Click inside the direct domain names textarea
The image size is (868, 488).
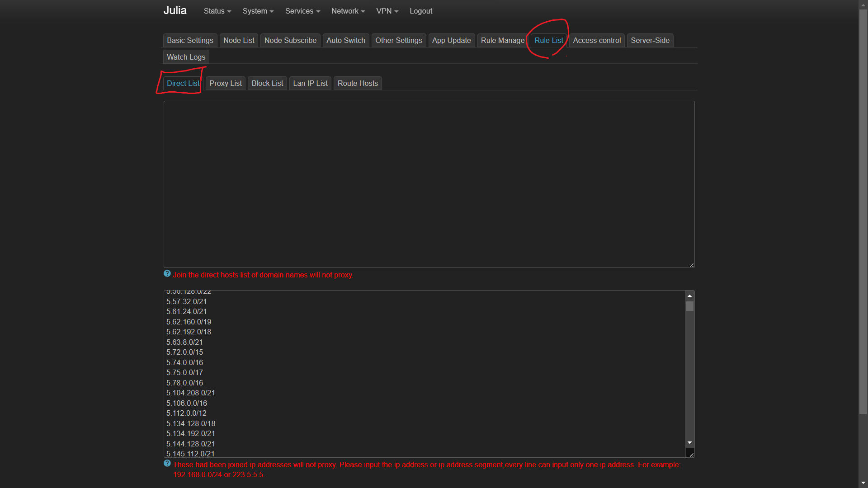(429, 184)
